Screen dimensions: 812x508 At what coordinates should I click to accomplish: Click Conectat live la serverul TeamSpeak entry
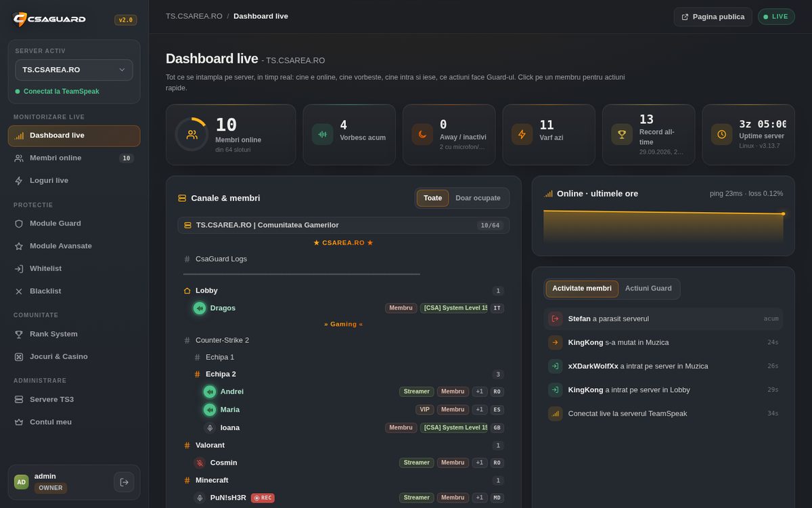663,414
